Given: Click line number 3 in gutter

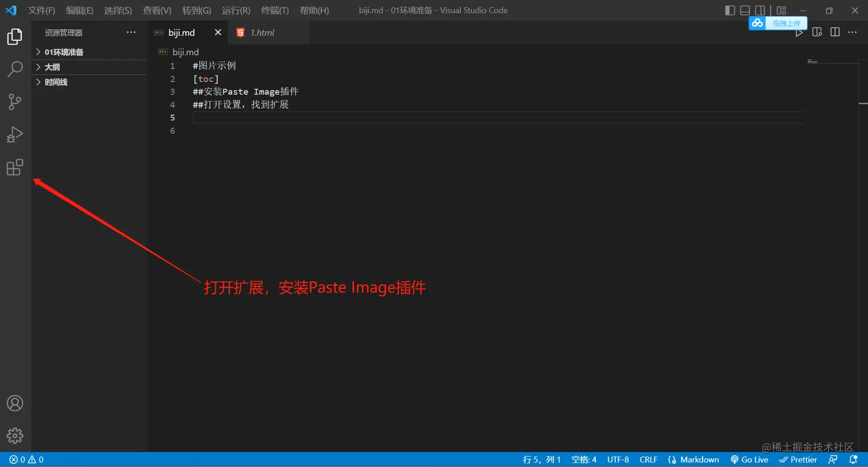Looking at the screenshot, I should pos(172,91).
